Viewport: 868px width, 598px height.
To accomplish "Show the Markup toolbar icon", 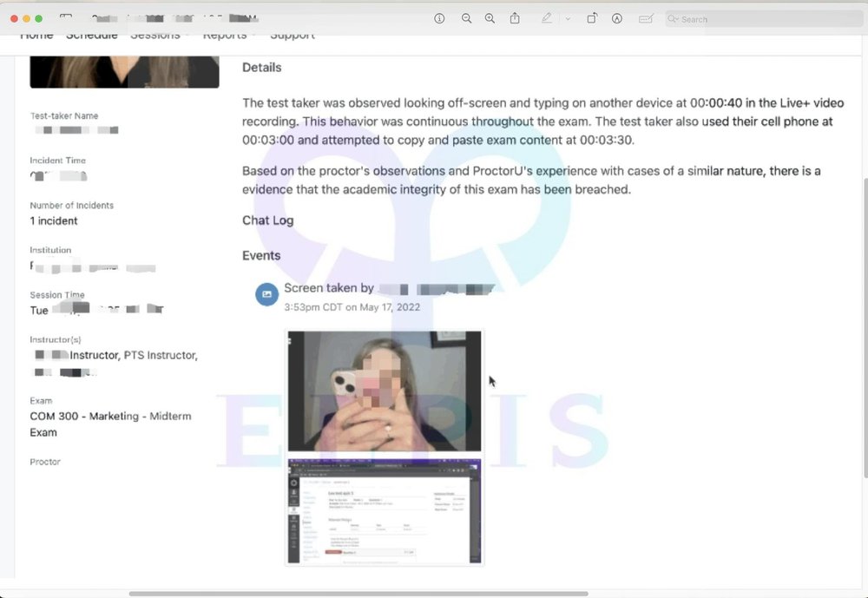I will coord(616,19).
